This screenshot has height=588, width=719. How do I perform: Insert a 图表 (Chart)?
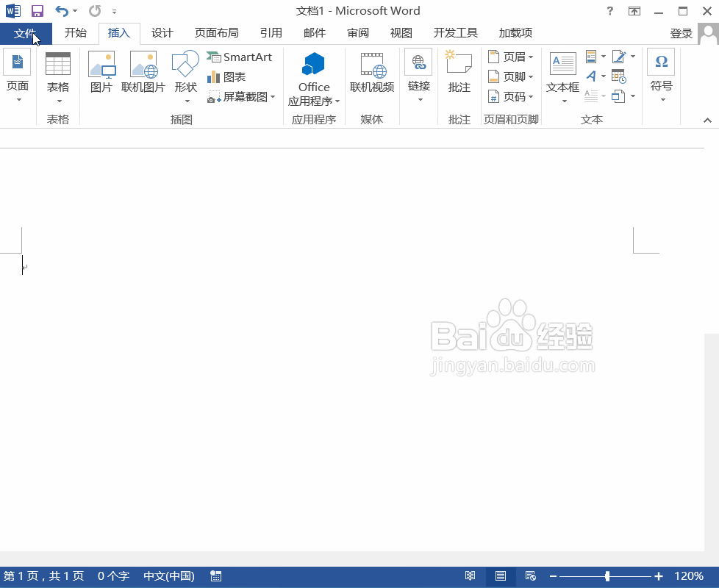click(x=226, y=77)
